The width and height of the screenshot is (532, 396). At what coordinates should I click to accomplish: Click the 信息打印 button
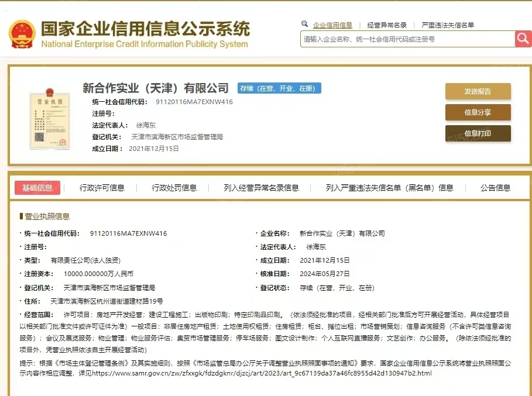[x=478, y=133]
